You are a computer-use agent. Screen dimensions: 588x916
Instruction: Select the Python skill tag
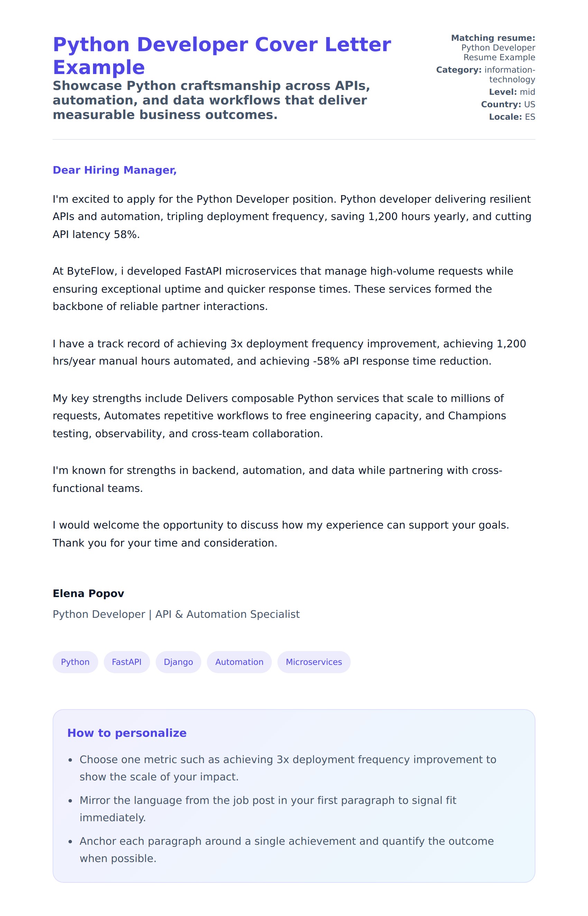tap(75, 662)
